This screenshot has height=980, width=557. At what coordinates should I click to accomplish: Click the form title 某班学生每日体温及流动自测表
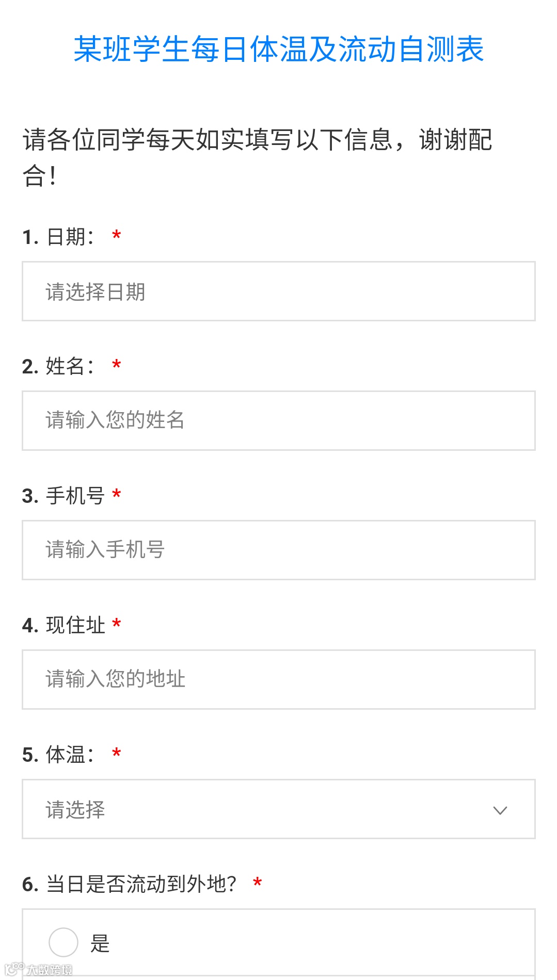click(x=278, y=50)
